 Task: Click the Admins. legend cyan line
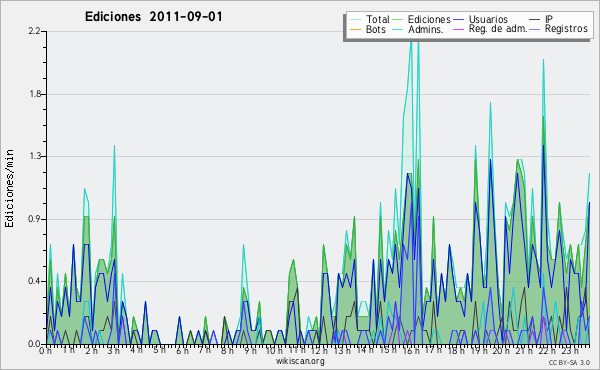coord(397,29)
